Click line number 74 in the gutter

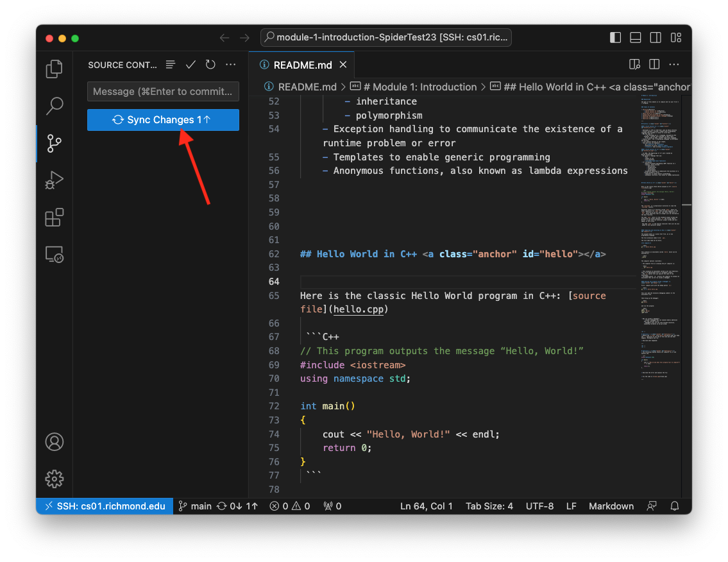(274, 434)
